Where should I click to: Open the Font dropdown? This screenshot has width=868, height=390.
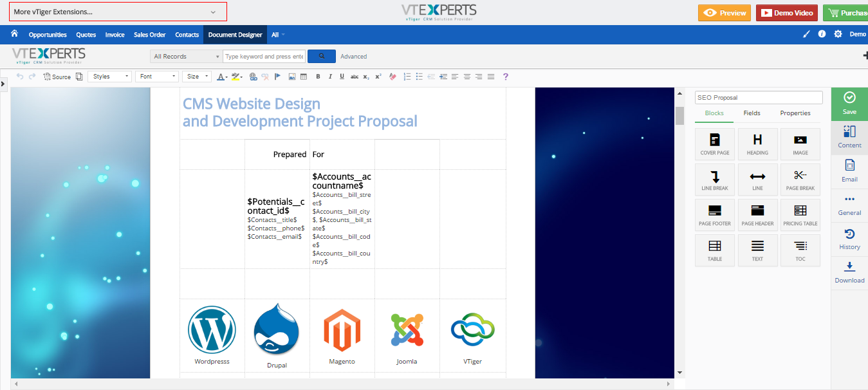[156, 77]
